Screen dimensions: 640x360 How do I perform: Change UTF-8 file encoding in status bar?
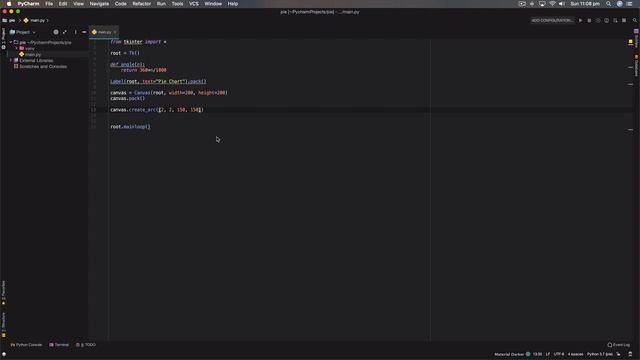[x=559, y=354]
